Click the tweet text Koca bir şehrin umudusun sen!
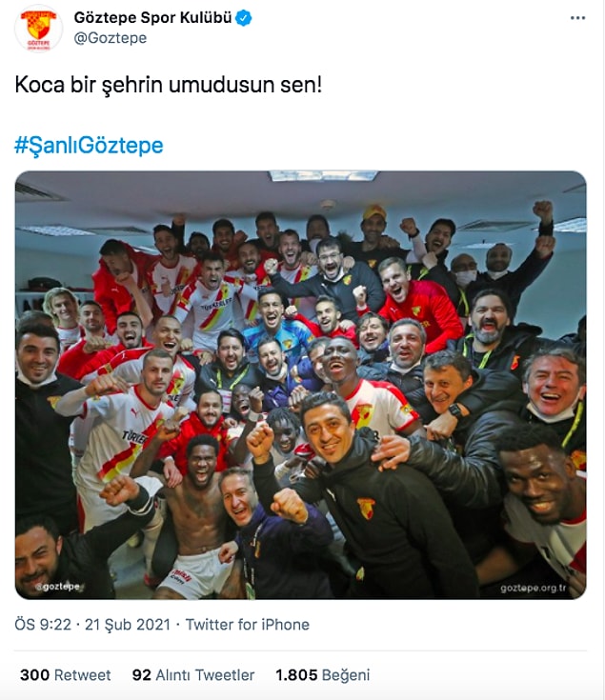The image size is (605, 700). point(169,85)
